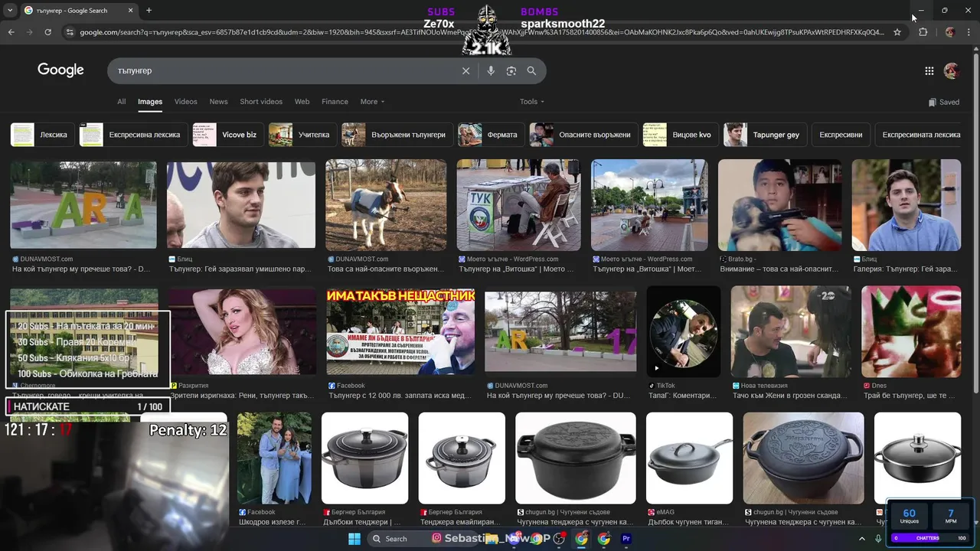The height and width of the screenshot is (551, 980).
Task: Open the Windows Start menu
Action: (x=354, y=539)
